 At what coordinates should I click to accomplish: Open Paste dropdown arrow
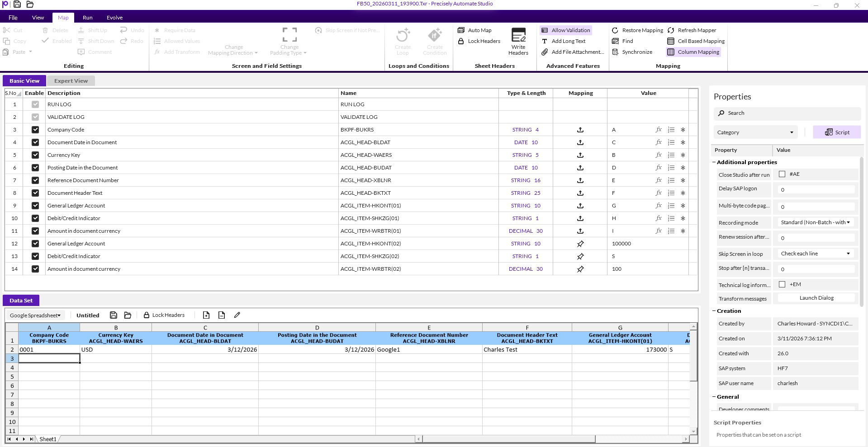(31, 52)
